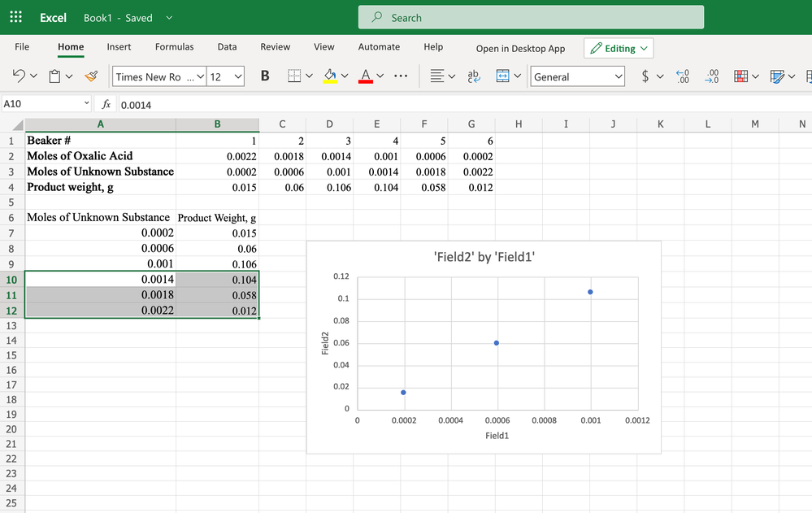Click the Merge cells icon
The height and width of the screenshot is (513, 812).
point(502,76)
